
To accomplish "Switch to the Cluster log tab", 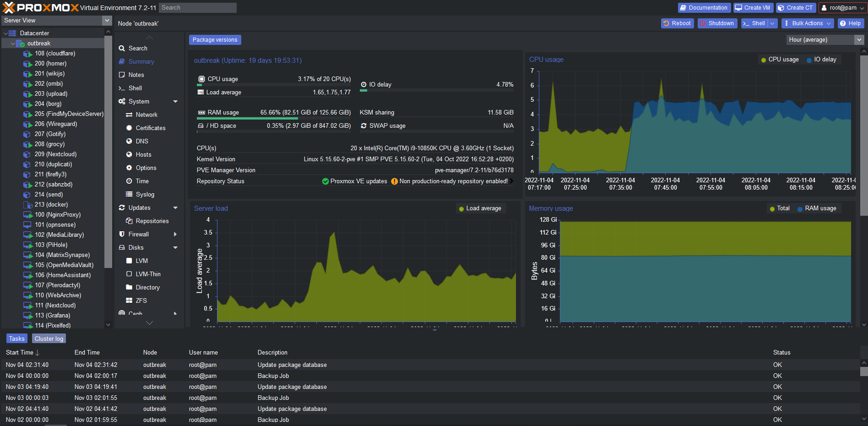I will [x=49, y=339].
